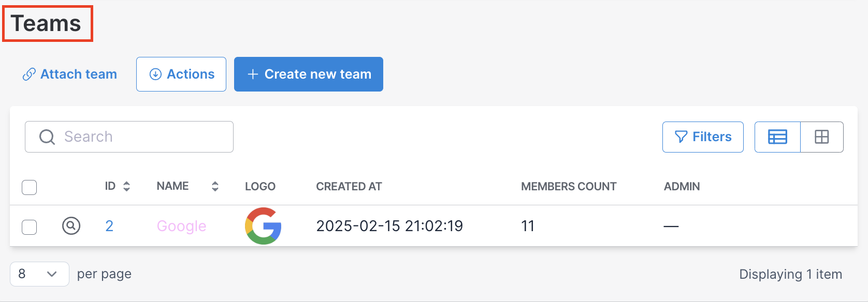Expand the per page dropdown showing 8
868x302 pixels.
coord(39,274)
